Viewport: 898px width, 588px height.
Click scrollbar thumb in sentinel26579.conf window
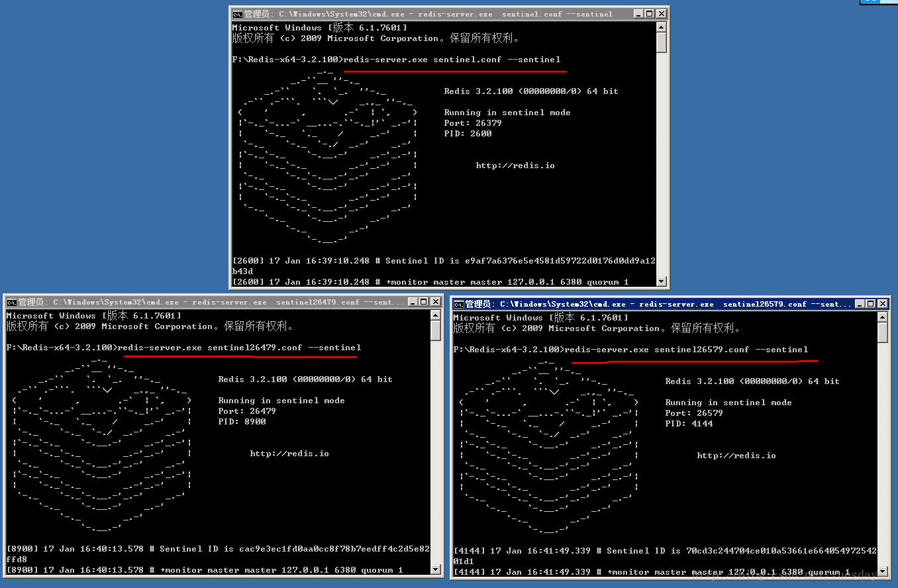tap(882, 332)
